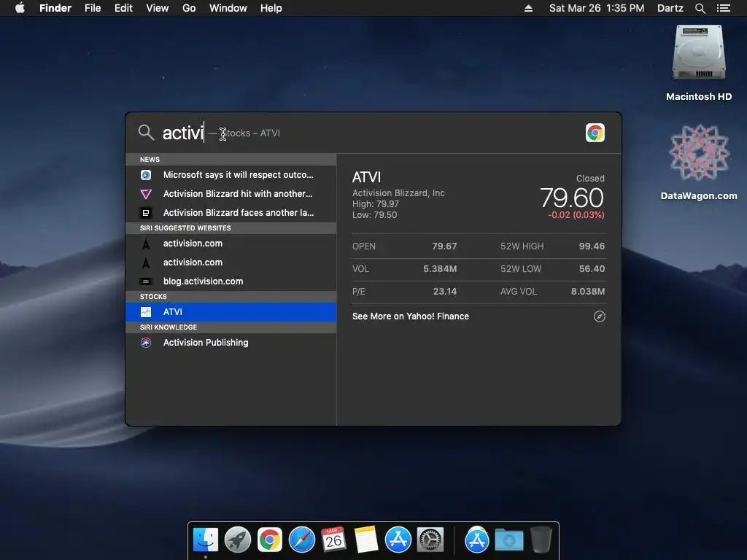Image resolution: width=747 pixels, height=560 pixels.
Task: Open the Edit menu
Action: pyautogui.click(x=123, y=8)
